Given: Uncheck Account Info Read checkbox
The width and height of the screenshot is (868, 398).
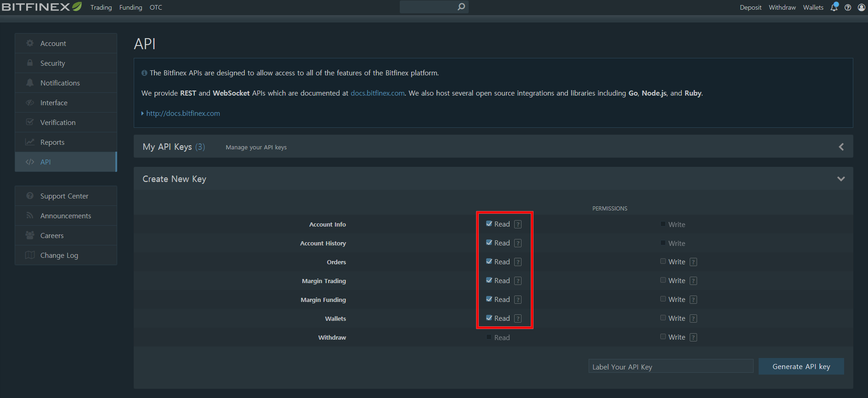Looking at the screenshot, I should click(x=489, y=224).
